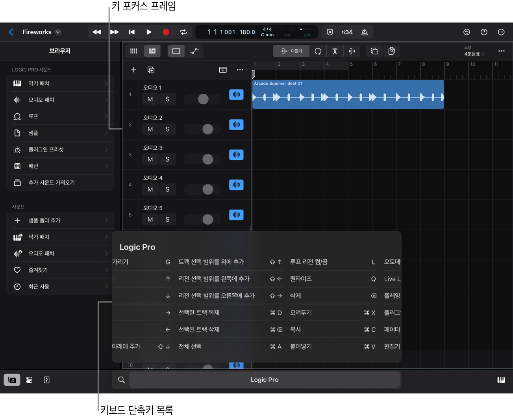
Task: Click 샘플 폴더 추가
Action: [60, 220]
